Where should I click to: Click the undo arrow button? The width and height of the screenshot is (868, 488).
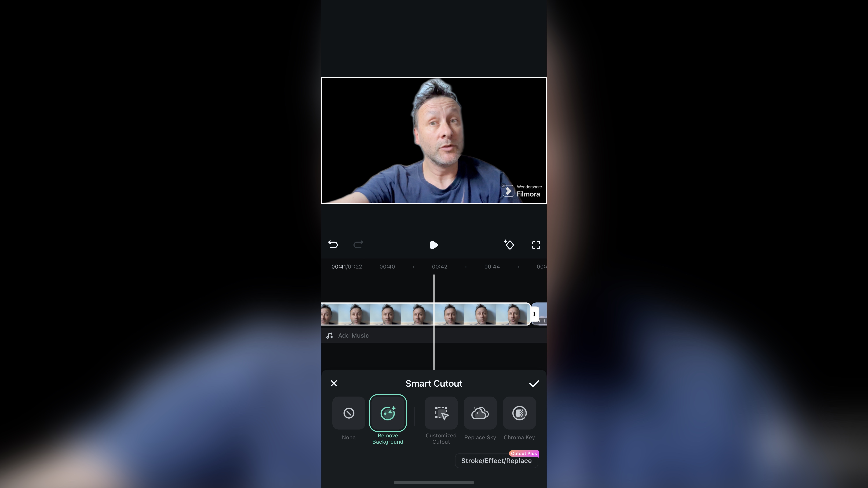(333, 244)
